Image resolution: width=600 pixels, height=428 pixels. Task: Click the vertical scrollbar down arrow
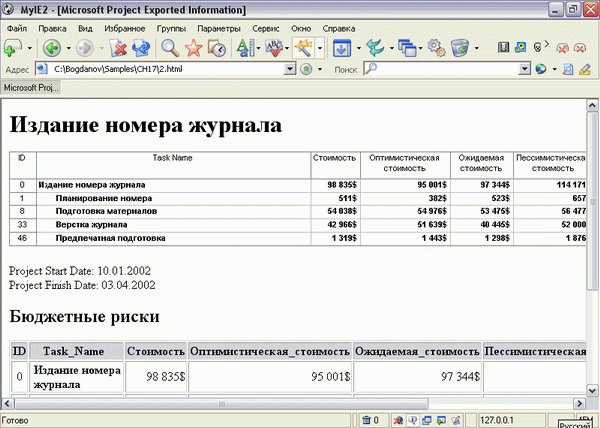(592, 391)
